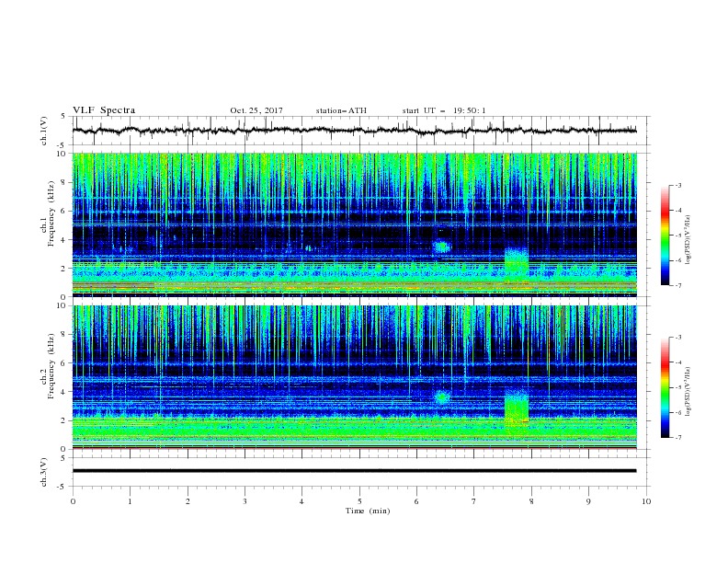Click the 4 kHz tick on ch.1 frequency axis
Image resolution: width=728 pixels, height=563 pixels.
[x=64, y=240]
